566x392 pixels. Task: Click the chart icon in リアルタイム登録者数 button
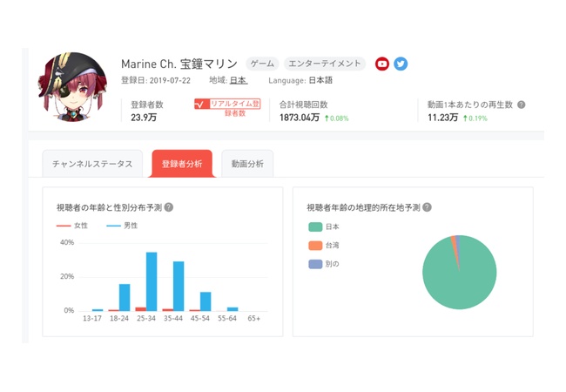[x=200, y=104]
